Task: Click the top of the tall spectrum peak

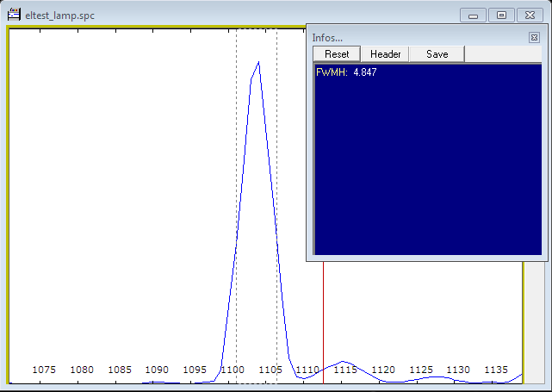Action: [x=258, y=62]
